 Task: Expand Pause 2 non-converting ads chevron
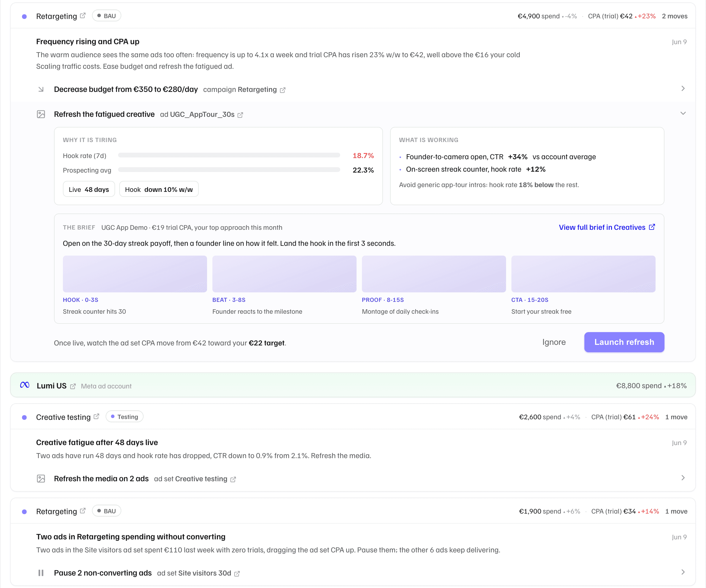coord(683,572)
